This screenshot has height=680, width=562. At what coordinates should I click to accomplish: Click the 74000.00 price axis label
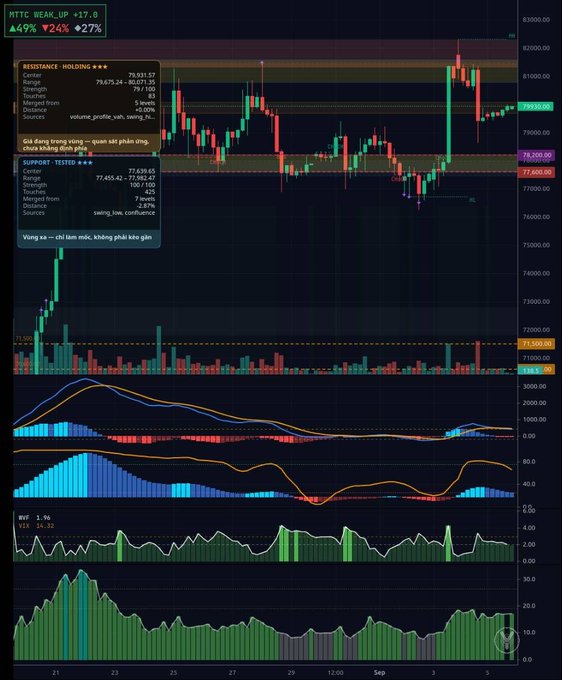(x=536, y=273)
